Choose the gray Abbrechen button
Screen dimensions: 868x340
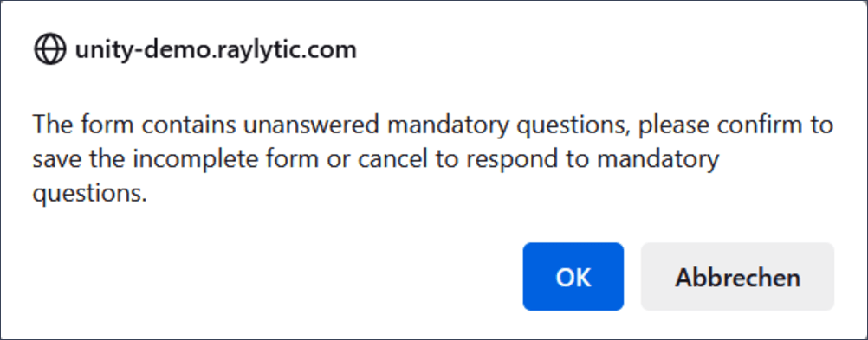[x=737, y=277]
